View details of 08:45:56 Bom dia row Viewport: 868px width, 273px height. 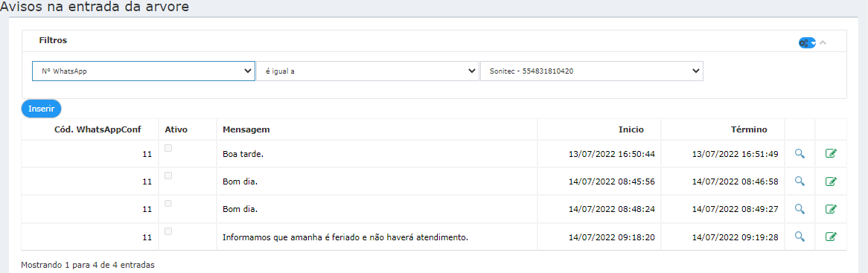coord(800,181)
